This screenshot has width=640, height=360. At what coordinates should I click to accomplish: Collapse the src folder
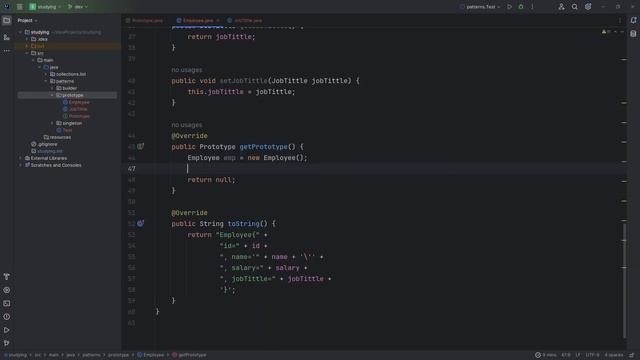click(x=27, y=53)
